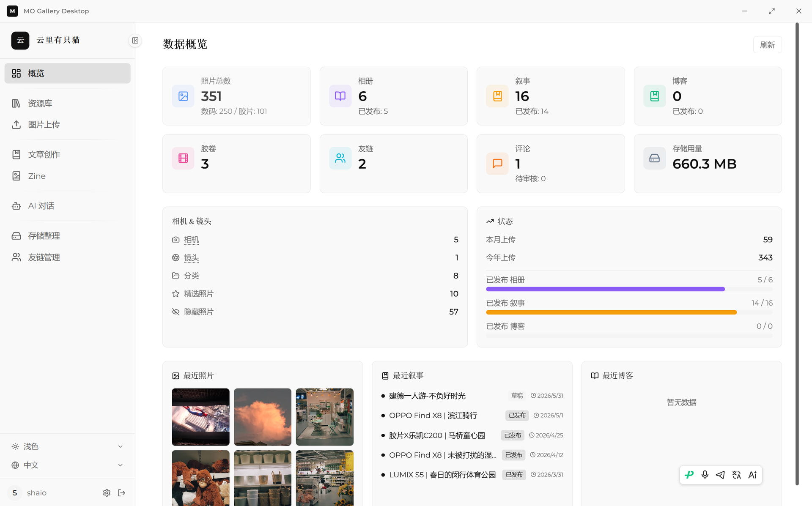This screenshot has width=812, height=506.
Task: Open the flower market photo thumbnail
Action: click(324, 478)
